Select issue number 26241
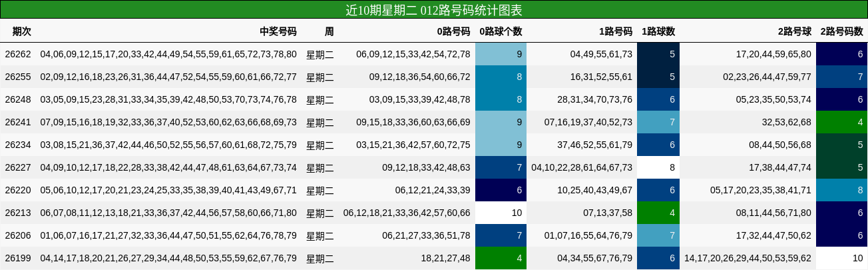 pos(18,122)
